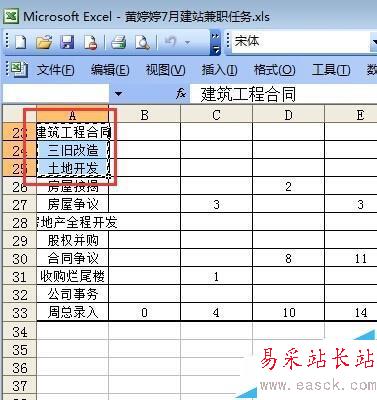The image size is (377, 400).
Task: Click cell containing 收购烂尾楼
Action: click(72, 276)
